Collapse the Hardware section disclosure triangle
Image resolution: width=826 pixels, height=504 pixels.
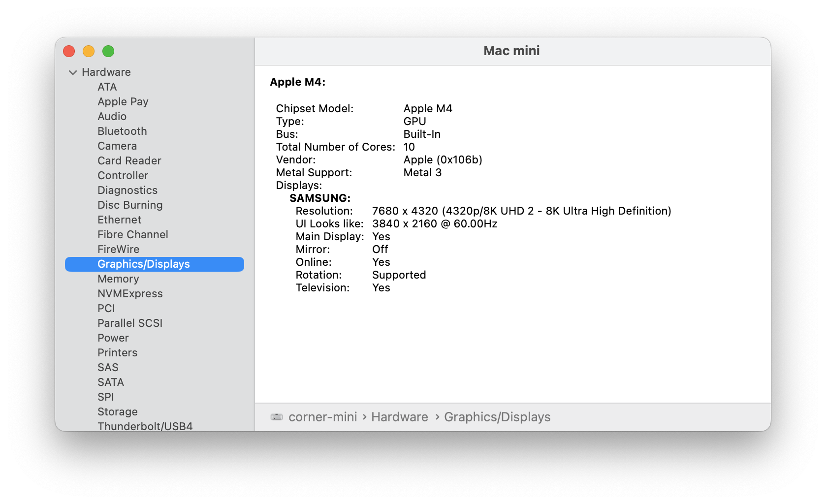click(x=72, y=72)
